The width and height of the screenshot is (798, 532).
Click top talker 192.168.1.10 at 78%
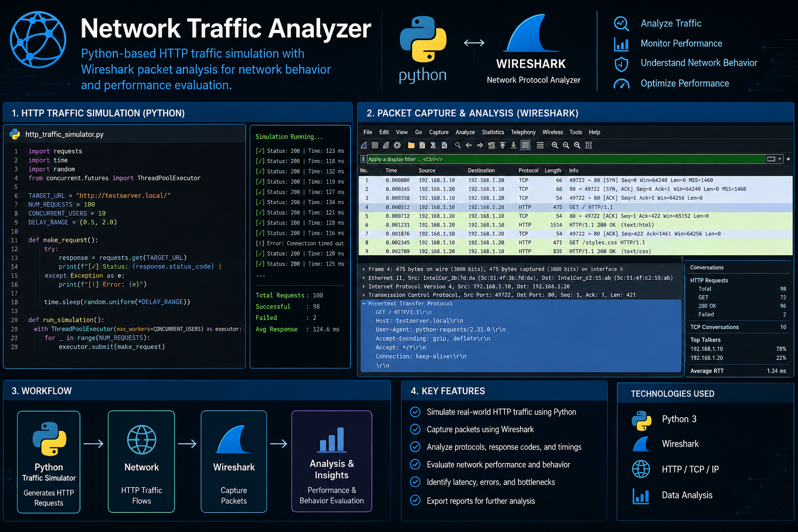pyautogui.click(x=738, y=349)
